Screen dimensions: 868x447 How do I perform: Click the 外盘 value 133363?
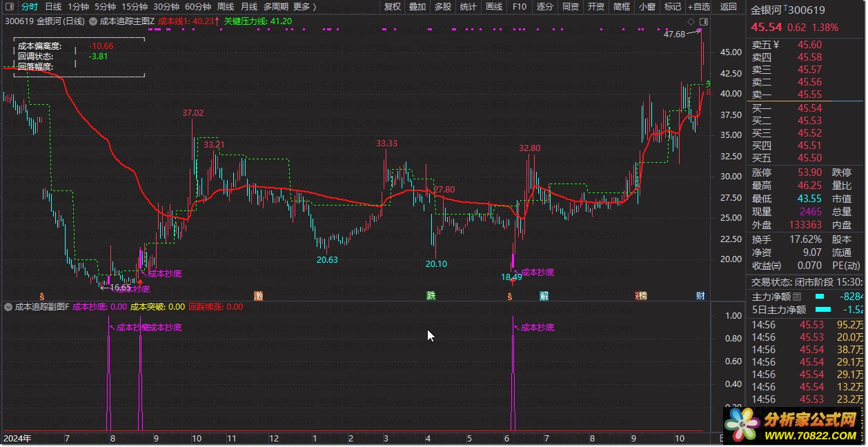click(x=805, y=225)
